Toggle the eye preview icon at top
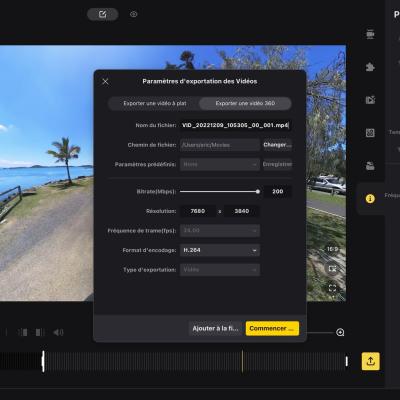400x400 pixels. point(133,14)
